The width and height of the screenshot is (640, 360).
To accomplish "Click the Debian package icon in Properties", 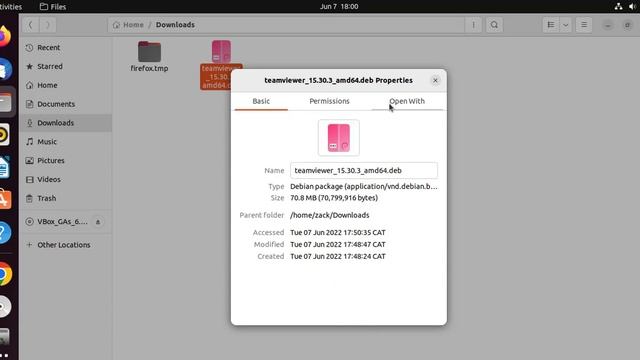I will pyautogui.click(x=339, y=138).
